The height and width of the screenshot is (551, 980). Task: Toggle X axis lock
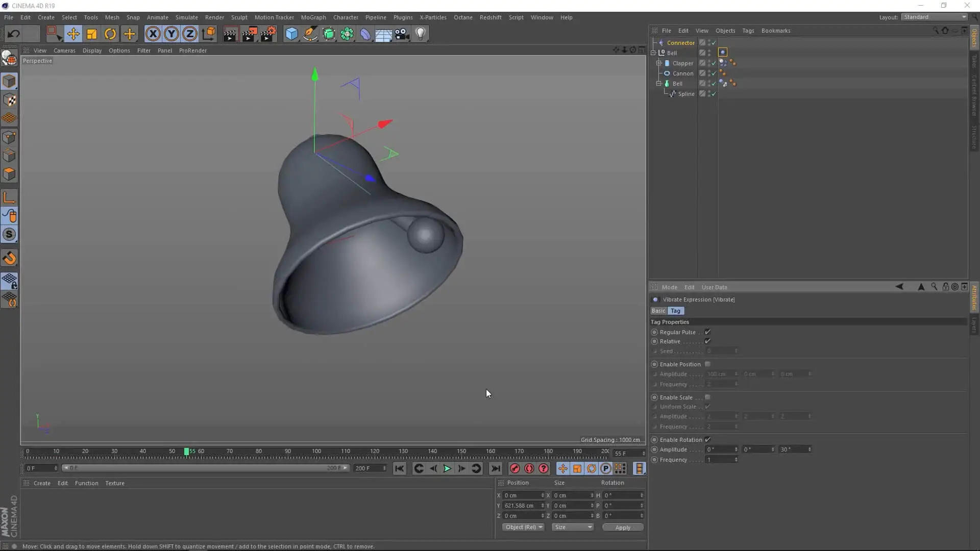coord(153,34)
